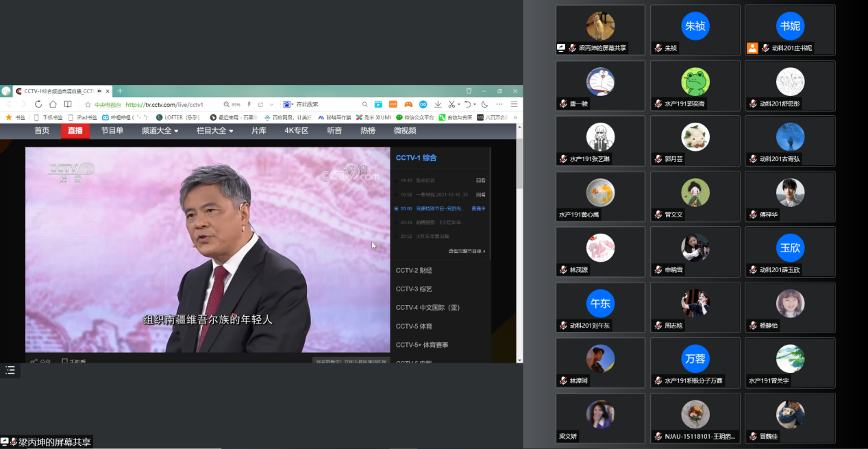
Task: Click the 朱祯 participant tile
Action: [695, 30]
